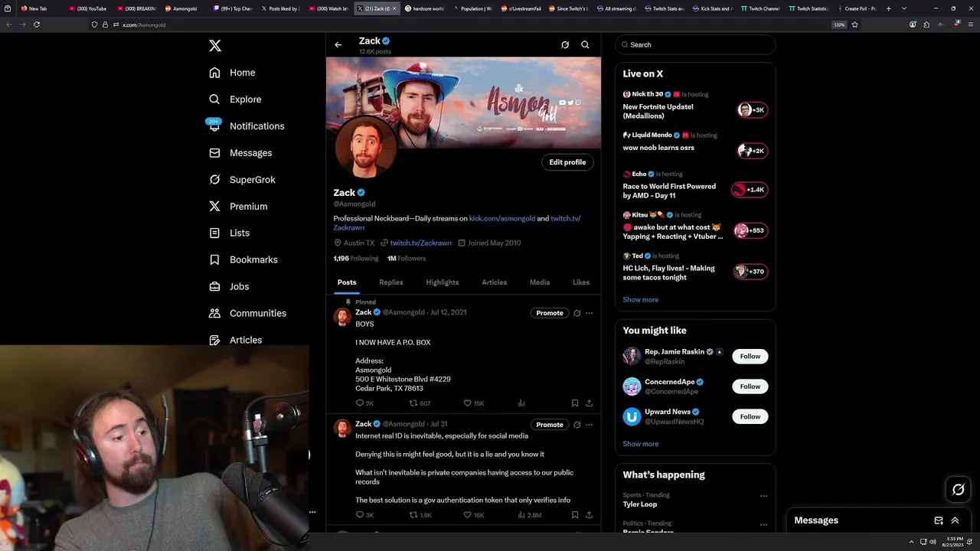This screenshot has height=551, width=980.
Task: Click the floating Grok button
Action: coord(959,490)
